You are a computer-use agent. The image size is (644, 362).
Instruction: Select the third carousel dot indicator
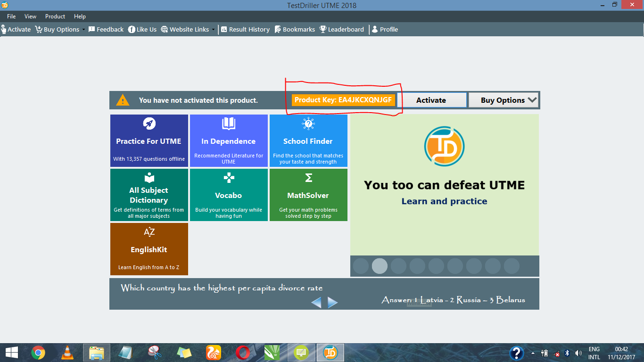pos(398,266)
